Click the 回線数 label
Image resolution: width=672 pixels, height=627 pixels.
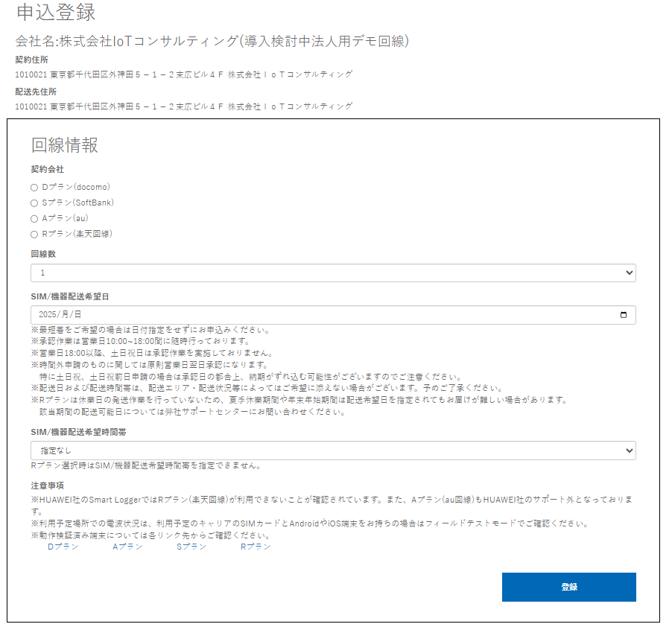43,254
